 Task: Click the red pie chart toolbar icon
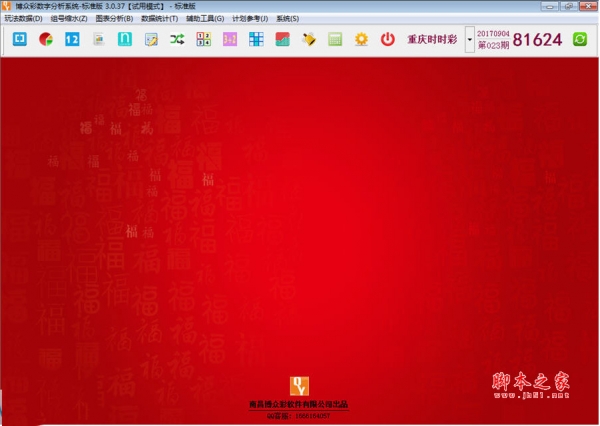[x=46, y=39]
